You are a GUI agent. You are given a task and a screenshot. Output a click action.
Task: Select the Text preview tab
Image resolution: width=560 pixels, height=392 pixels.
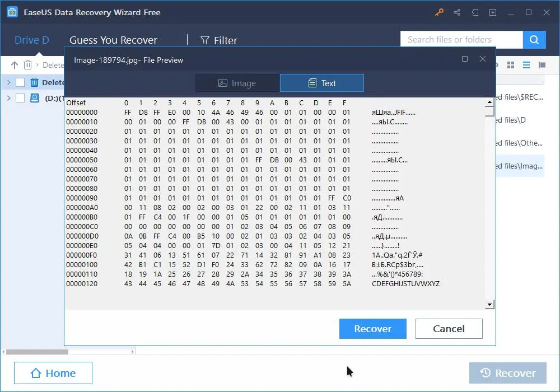322,83
